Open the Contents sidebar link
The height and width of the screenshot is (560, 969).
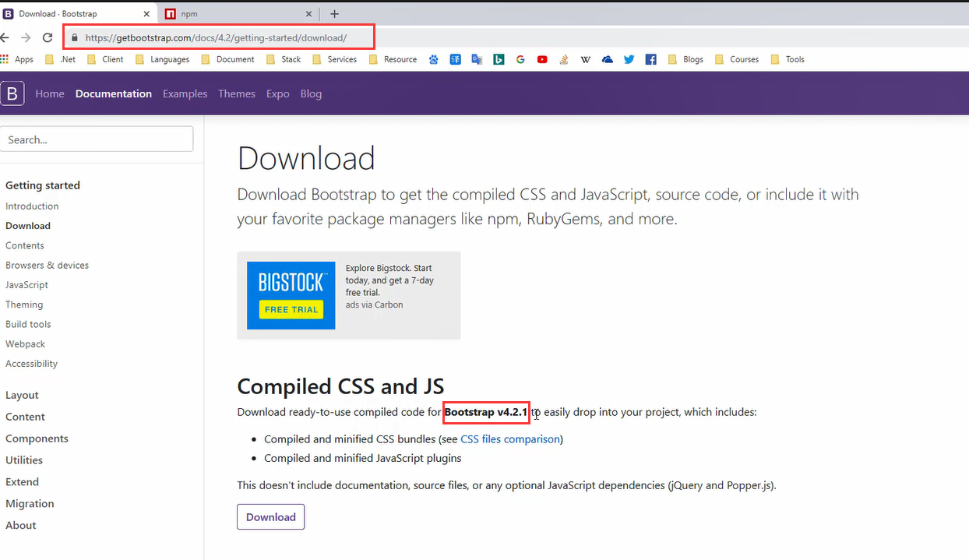(25, 245)
